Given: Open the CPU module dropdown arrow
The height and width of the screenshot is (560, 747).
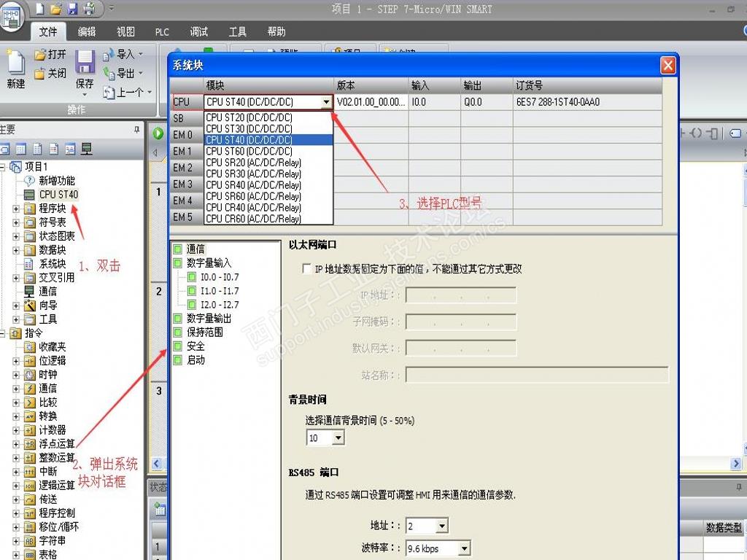Looking at the screenshot, I should [x=326, y=102].
